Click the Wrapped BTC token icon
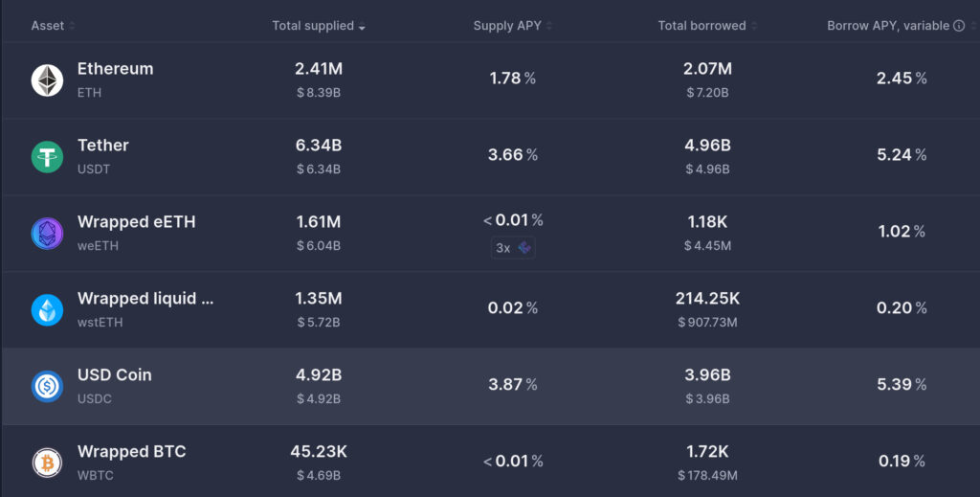Viewport: 980px width, 497px height. pyautogui.click(x=47, y=463)
